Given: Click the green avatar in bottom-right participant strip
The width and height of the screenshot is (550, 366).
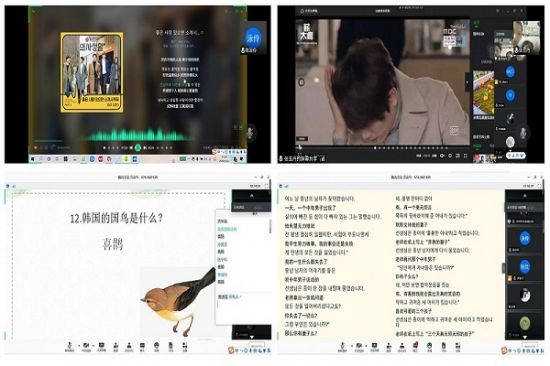Looking at the screenshot, I should coord(525,322).
